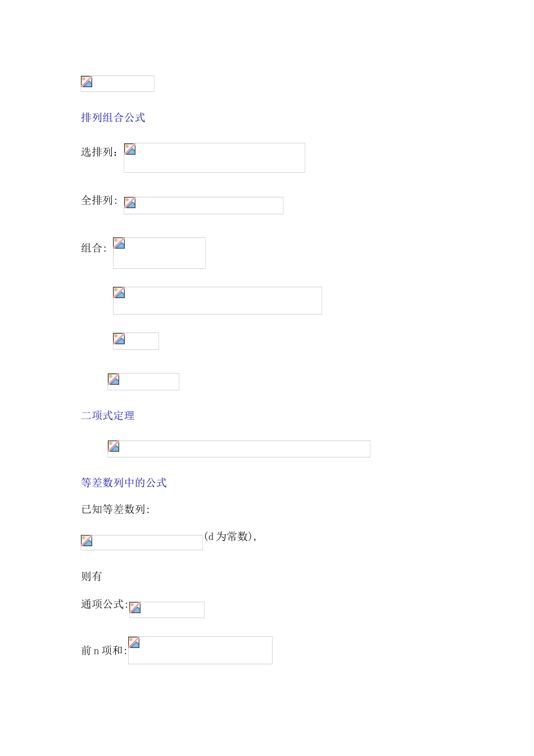
Task: Open the 二项式定理 heading link
Action: click(108, 416)
